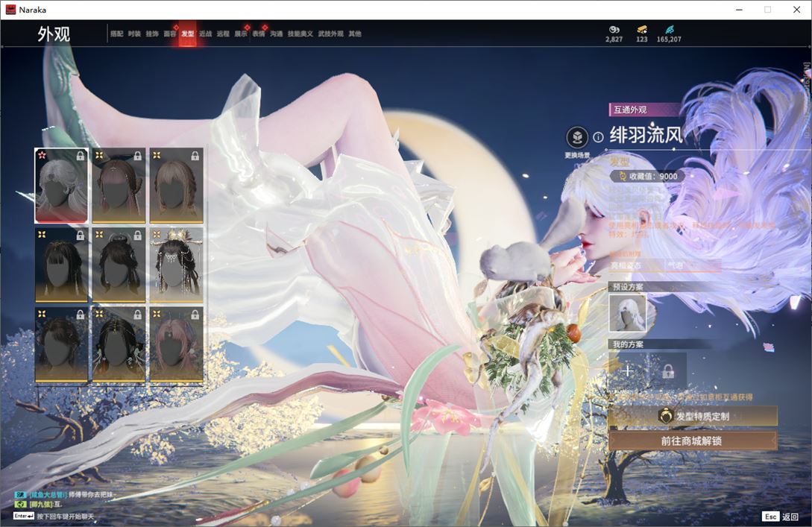
Task: Select the pink hairstyle
Action: tap(176, 344)
